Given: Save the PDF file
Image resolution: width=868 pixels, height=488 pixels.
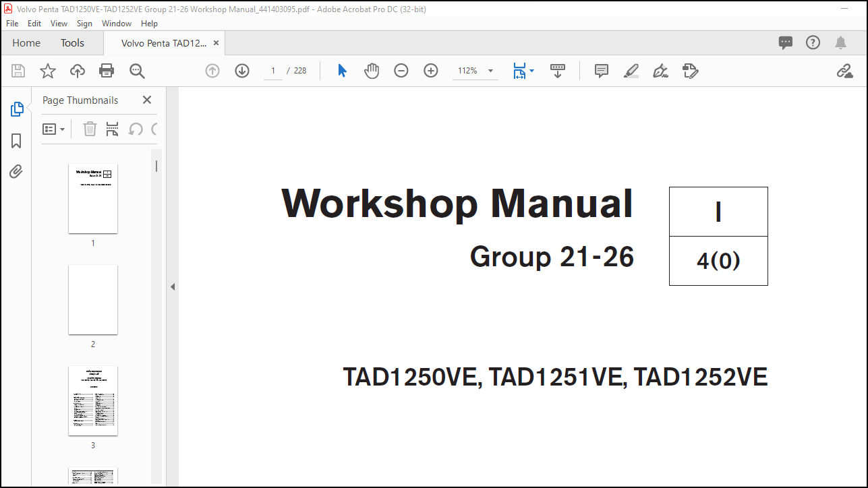Looking at the screenshot, I should (x=18, y=71).
